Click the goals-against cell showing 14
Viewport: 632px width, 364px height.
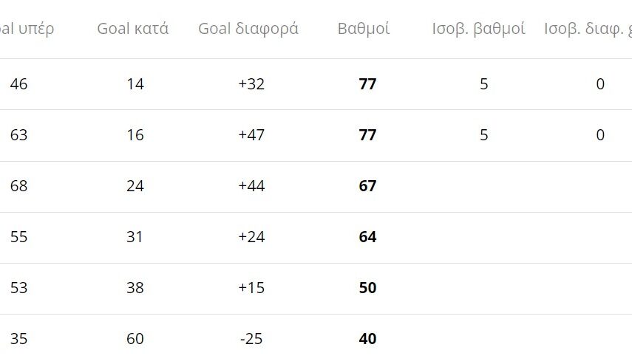[x=135, y=84]
